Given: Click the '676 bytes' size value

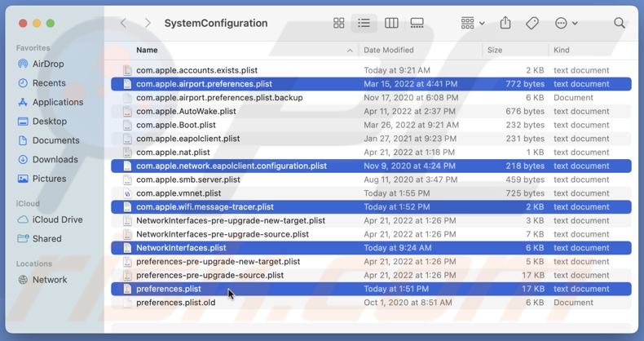Looking at the screenshot, I should [525, 111].
